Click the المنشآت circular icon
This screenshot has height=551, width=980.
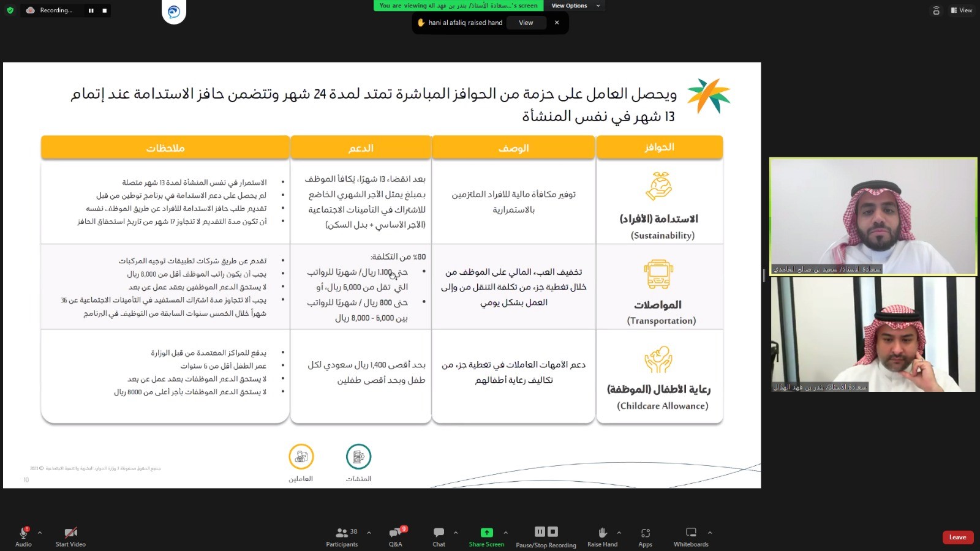(x=358, y=457)
